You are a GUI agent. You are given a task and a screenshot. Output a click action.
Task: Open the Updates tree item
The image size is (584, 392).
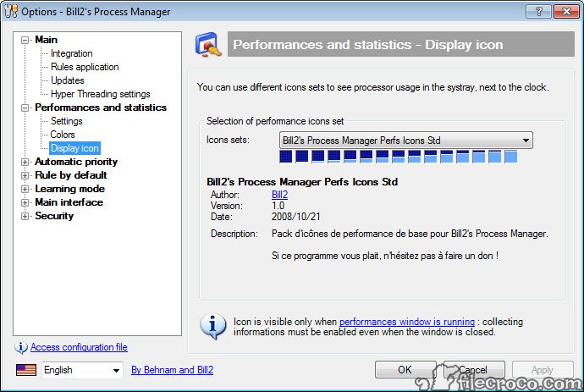68,80
